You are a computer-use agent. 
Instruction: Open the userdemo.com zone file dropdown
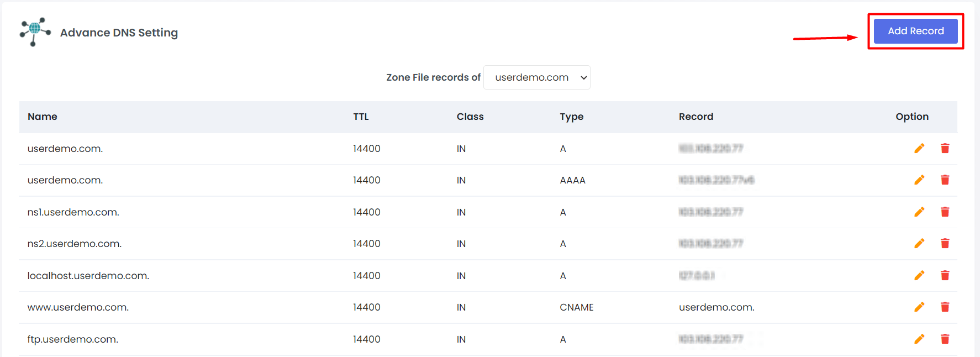[x=537, y=77]
